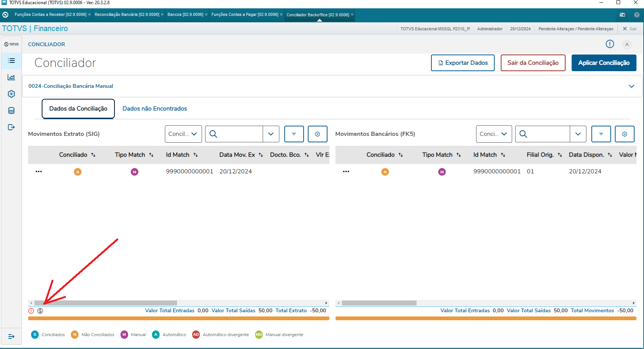Sort bank movements by Data Dispon. column
Image resolution: width=644 pixels, height=349 pixels.
pos(610,155)
